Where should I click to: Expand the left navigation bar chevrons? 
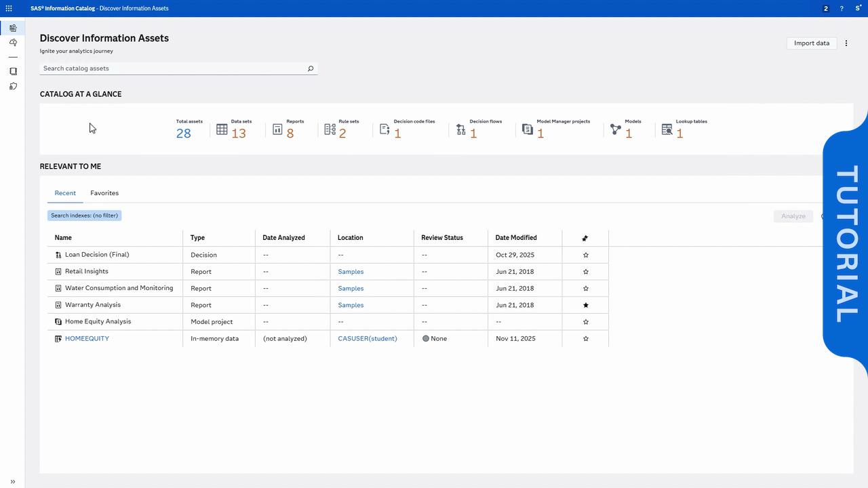click(x=13, y=481)
